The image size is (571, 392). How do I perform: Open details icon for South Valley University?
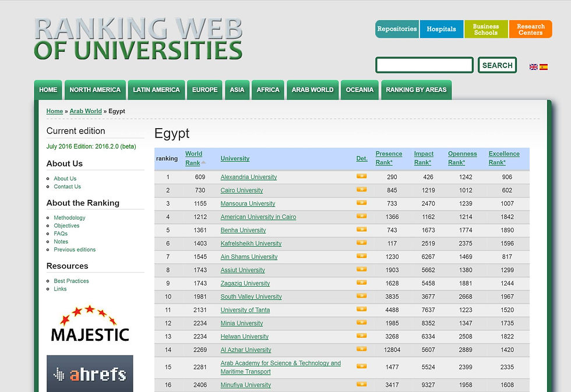(x=361, y=296)
